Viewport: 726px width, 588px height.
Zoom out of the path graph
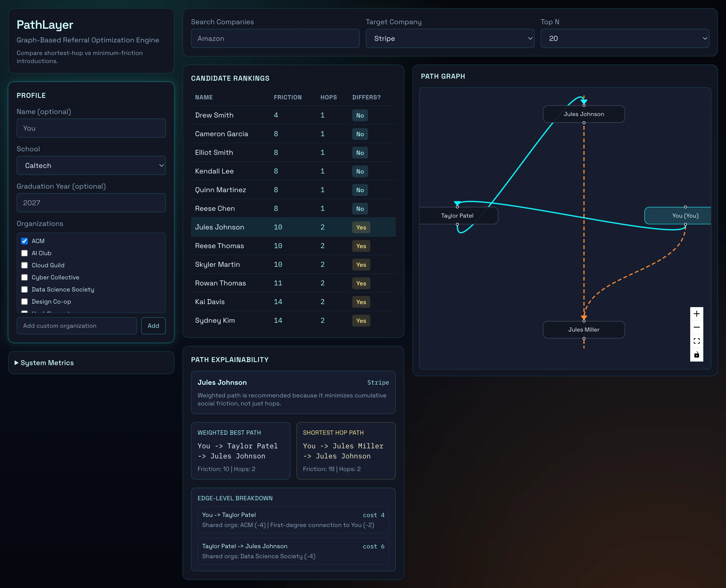(696, 327)
